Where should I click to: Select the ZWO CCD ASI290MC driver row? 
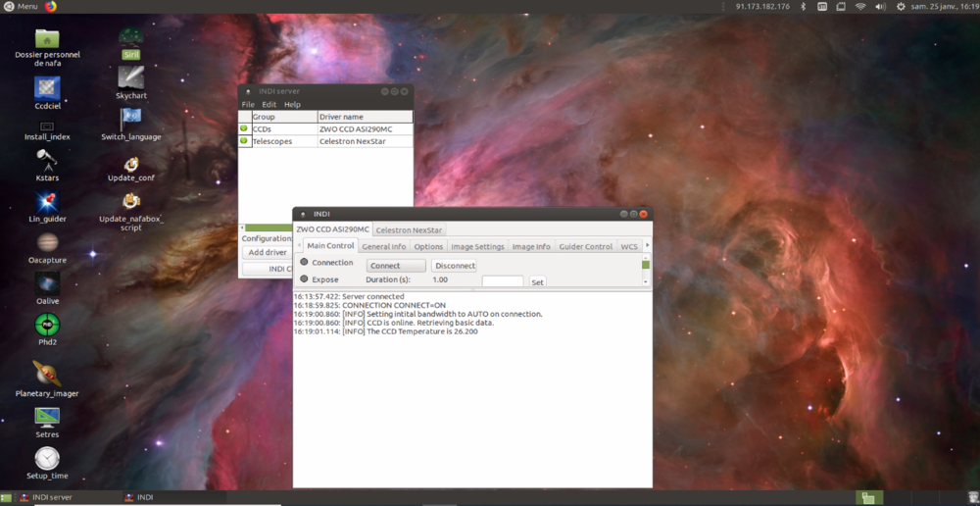pos(325,128)
